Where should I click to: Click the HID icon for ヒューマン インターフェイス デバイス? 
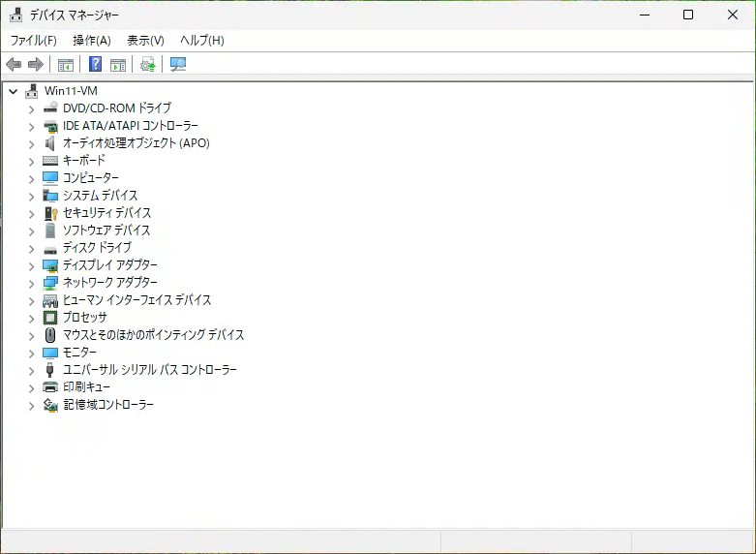[50, 300]
